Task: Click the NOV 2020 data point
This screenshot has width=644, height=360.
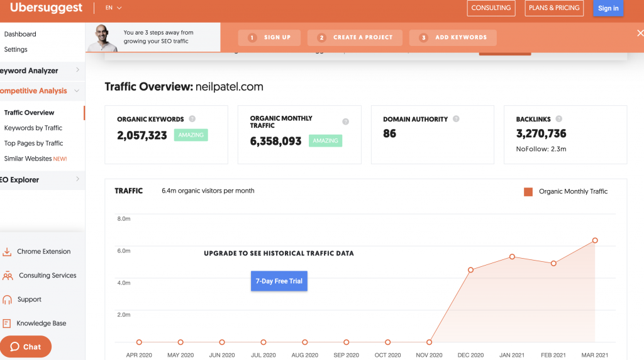Action: pos(429,342)
